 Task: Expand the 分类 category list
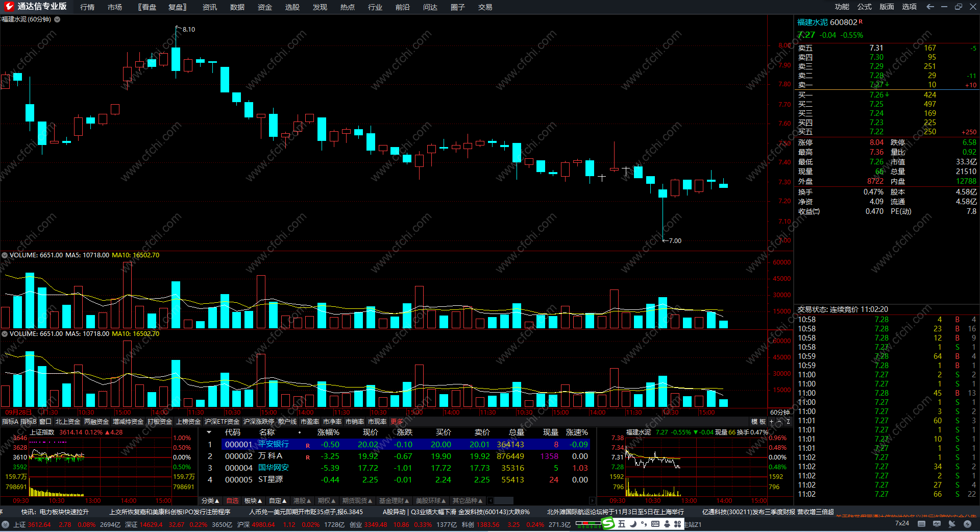[x=210, y=501]
